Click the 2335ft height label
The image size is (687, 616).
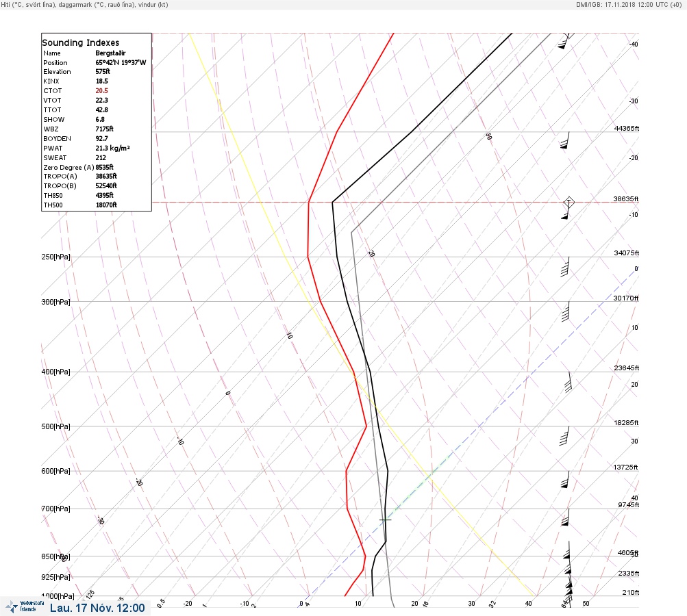point(628,574)
